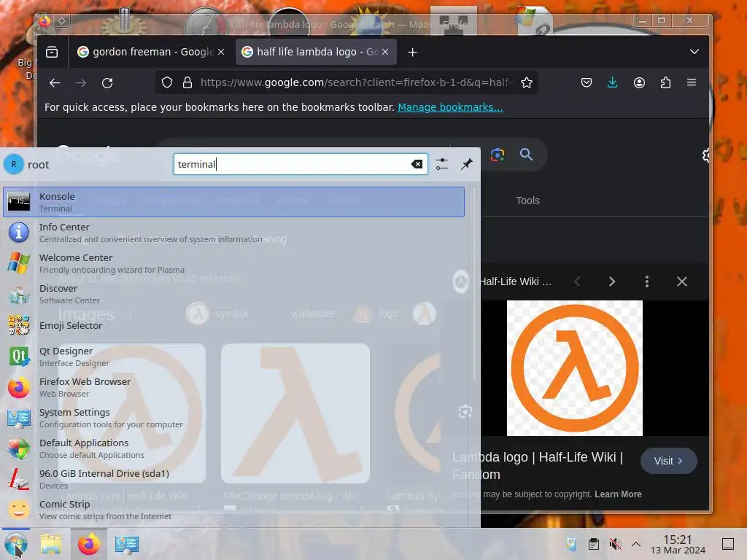
Task: Open 96.0 GiB Internal Drive (sda1)
Action: point(233,479)
